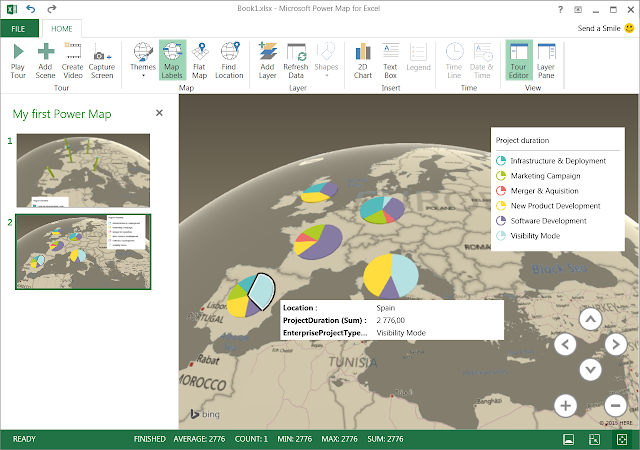The width and height of the screenshot is (640, 450).
Task: Click the smiley face feedback icon
Action: point(630,28)
